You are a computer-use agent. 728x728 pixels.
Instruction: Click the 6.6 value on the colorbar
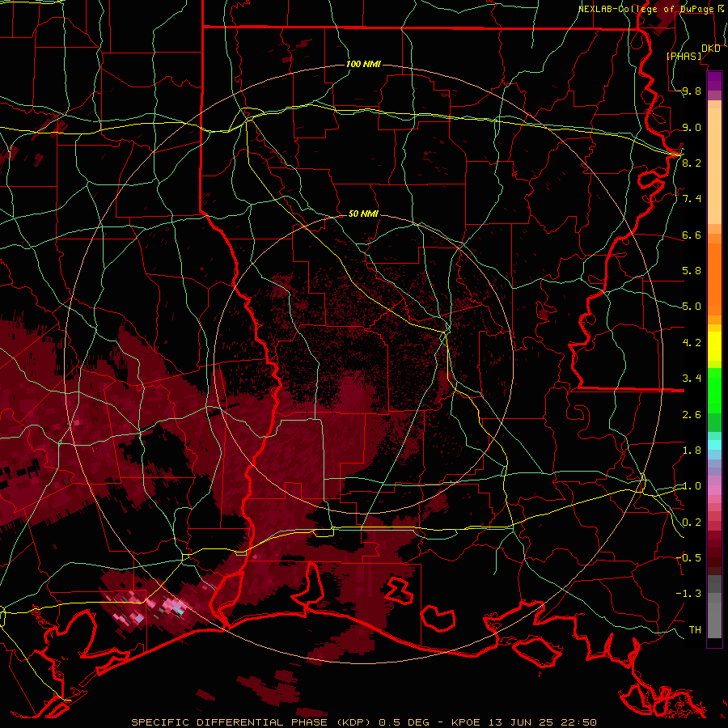coord(692,235)
